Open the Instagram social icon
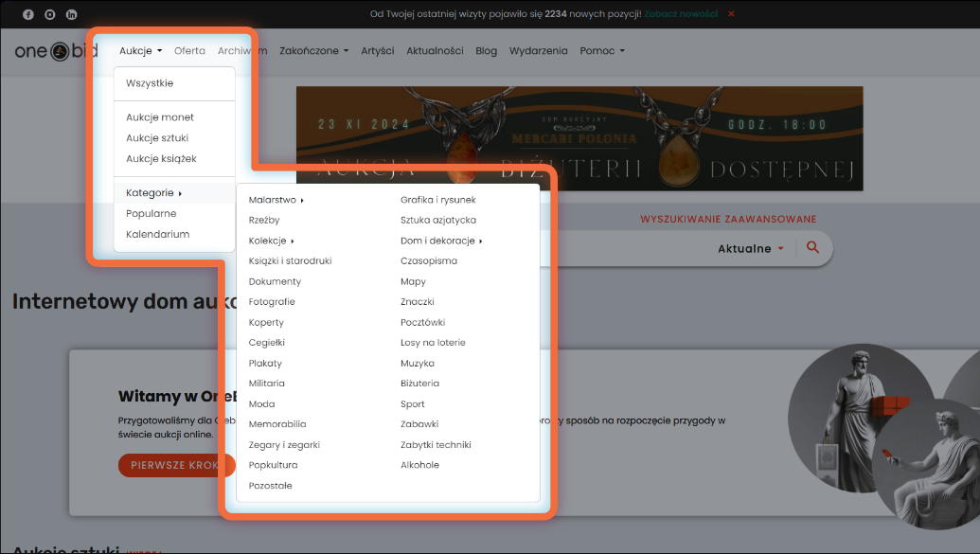The image size is (980, 554). click(x=50, y=14)
